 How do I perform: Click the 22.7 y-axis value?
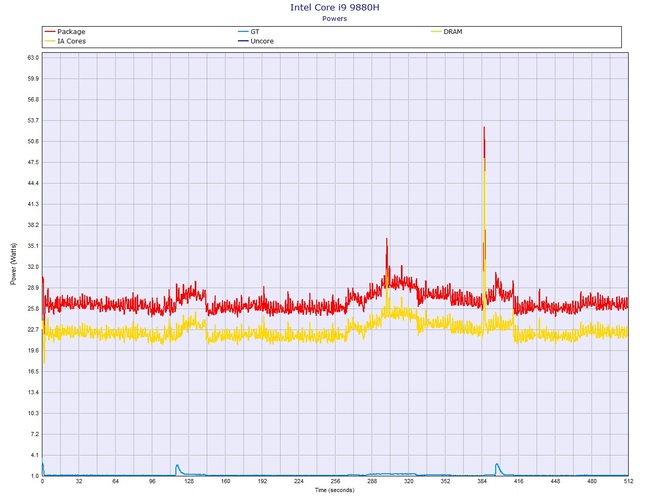(x=33, y=329)
